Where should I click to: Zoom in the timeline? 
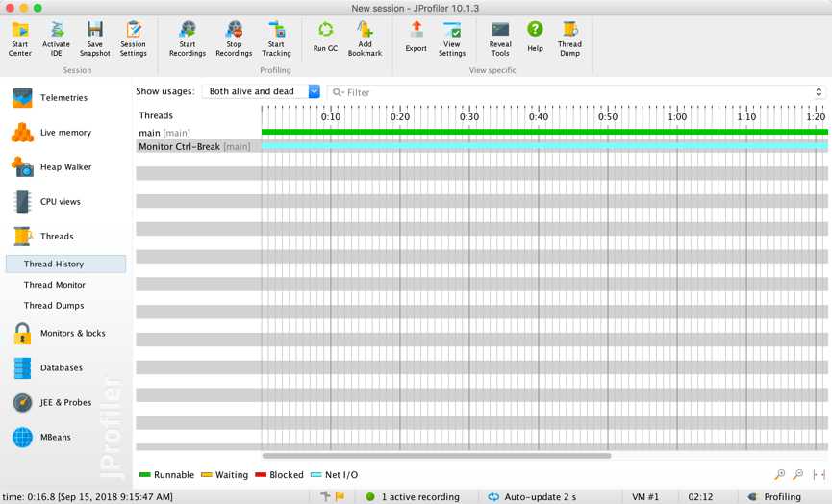[779, 475]
